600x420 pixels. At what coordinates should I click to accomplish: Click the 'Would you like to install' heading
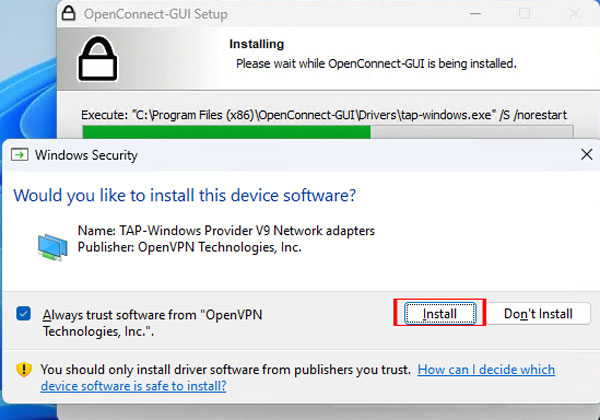(x=184, y=194)
